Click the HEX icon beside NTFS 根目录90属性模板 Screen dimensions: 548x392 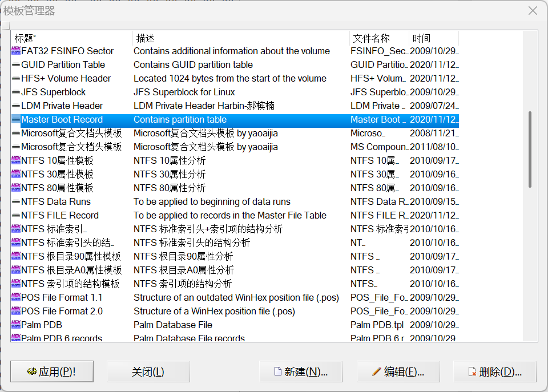pyautogui.click(x=16, y=256)
